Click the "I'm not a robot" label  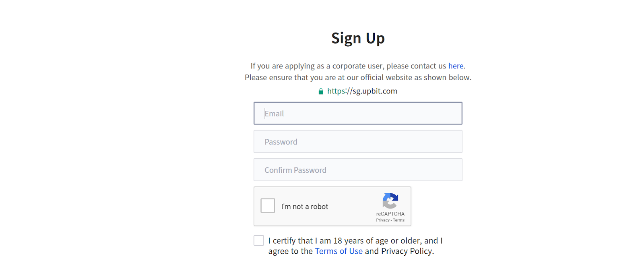pyautogui.click(x=305, y=207)
